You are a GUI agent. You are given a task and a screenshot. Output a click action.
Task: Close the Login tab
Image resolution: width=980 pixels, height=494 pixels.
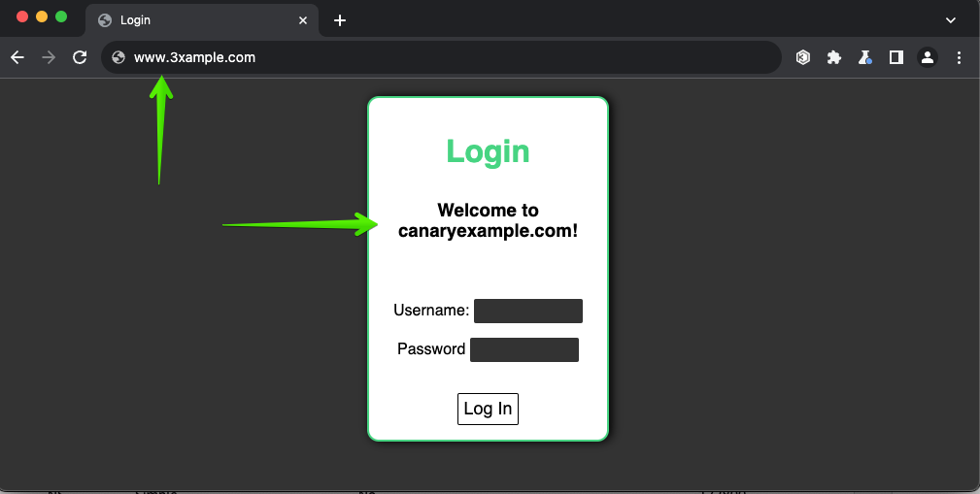click(x=304, y=20)
